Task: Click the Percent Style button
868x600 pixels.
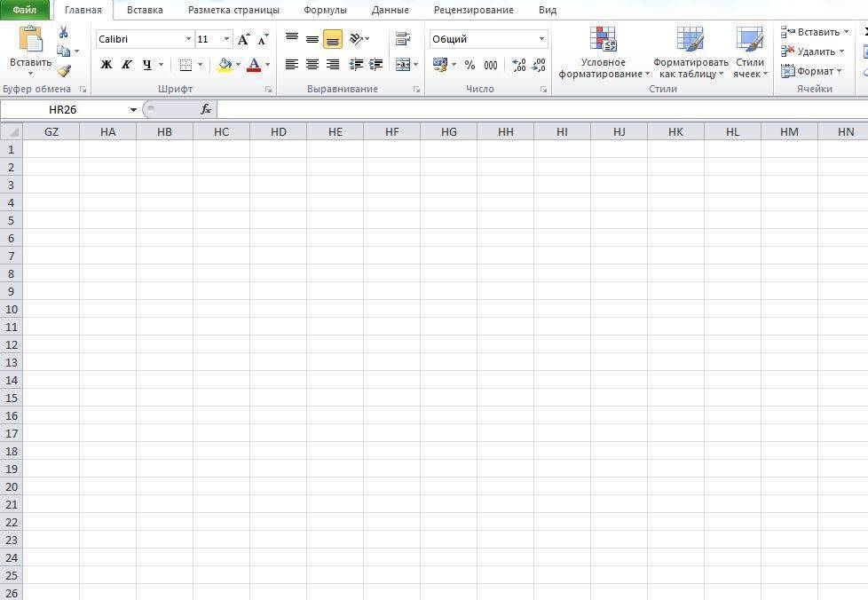Action: coord(470,65)
